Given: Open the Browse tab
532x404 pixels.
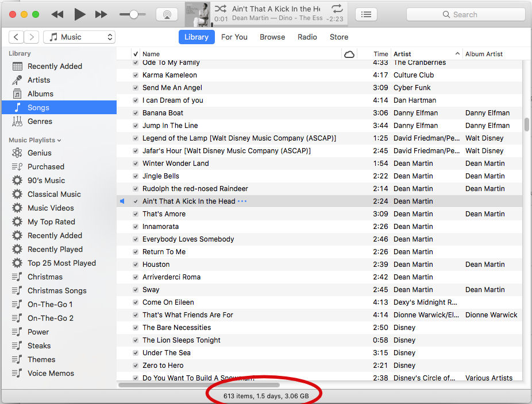Looking at the screenshot, I should click(x=272, y=37).
